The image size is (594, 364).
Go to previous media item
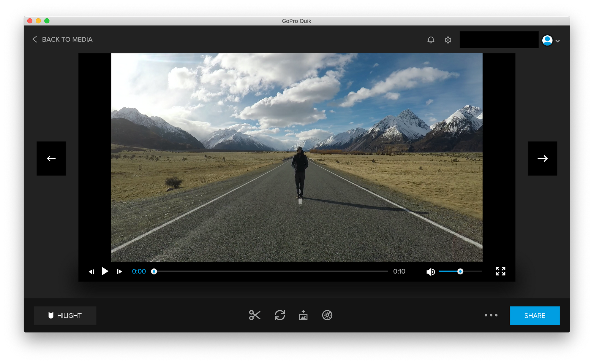(51, 158)
